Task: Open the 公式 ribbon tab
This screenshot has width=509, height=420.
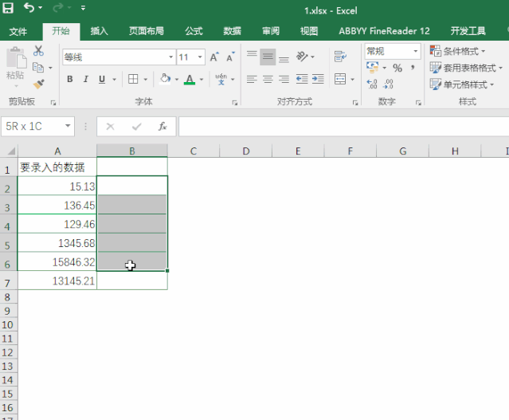Action: pyautogui.click(x=194, y=31)
